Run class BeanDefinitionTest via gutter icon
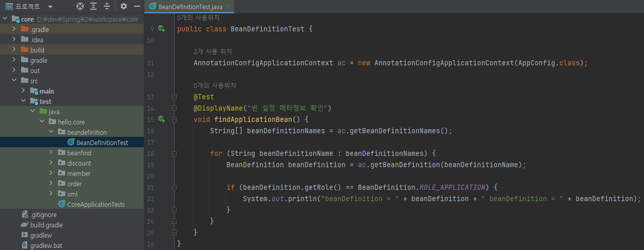 point(161,29)
